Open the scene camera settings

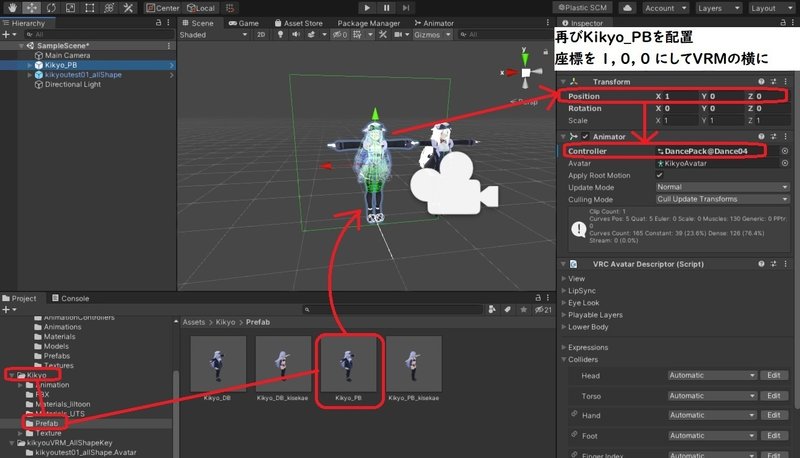(x=398, y=35)
